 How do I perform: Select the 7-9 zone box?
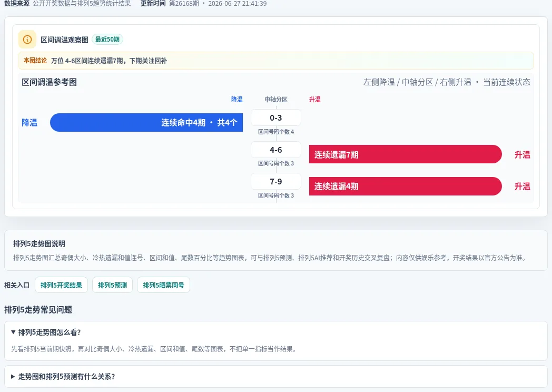tap(276, 181)
